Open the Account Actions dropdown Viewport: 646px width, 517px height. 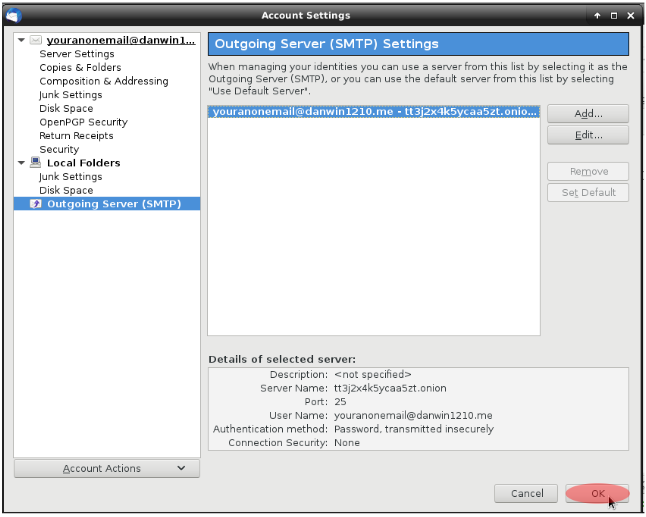pos(107,468)
